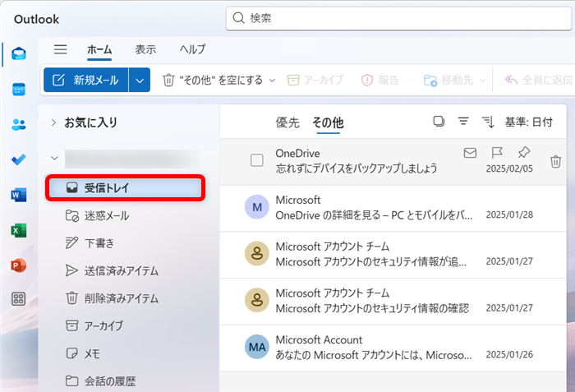Open the Mail app in sidebar
This screenshot has height=392, width=575.
pyautogui.click(x=19, y=53)
